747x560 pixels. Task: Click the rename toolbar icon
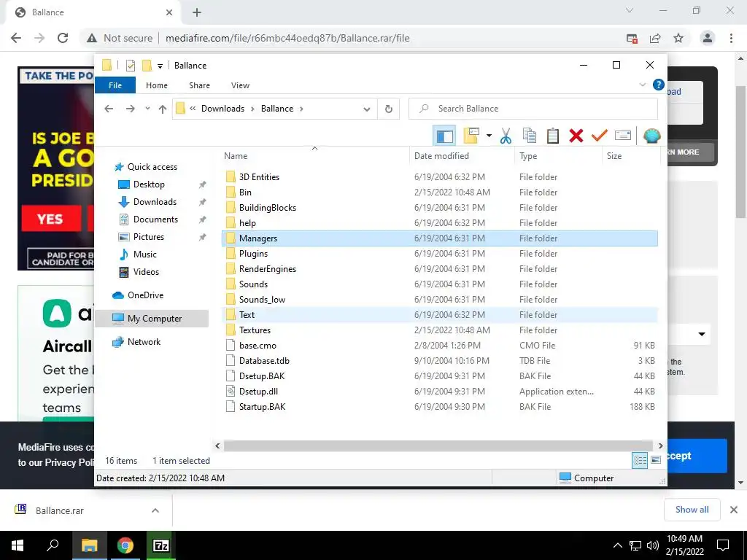(623, 136)
